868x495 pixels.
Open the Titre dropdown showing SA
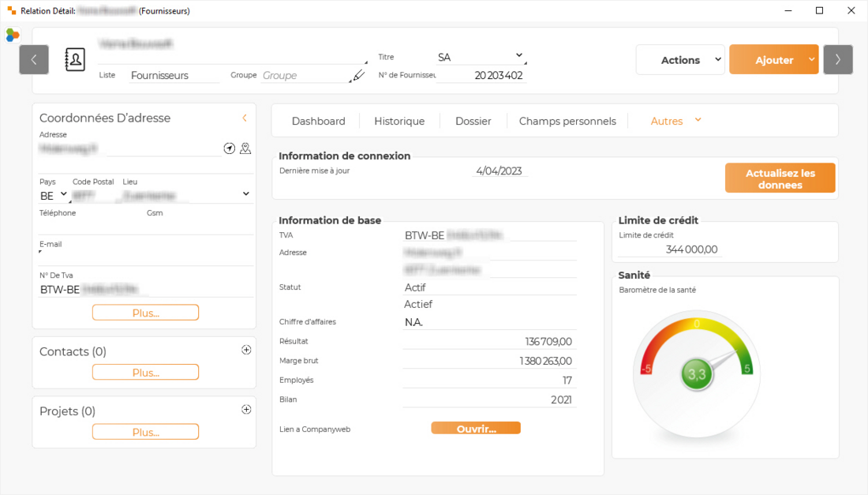point(518,56)
